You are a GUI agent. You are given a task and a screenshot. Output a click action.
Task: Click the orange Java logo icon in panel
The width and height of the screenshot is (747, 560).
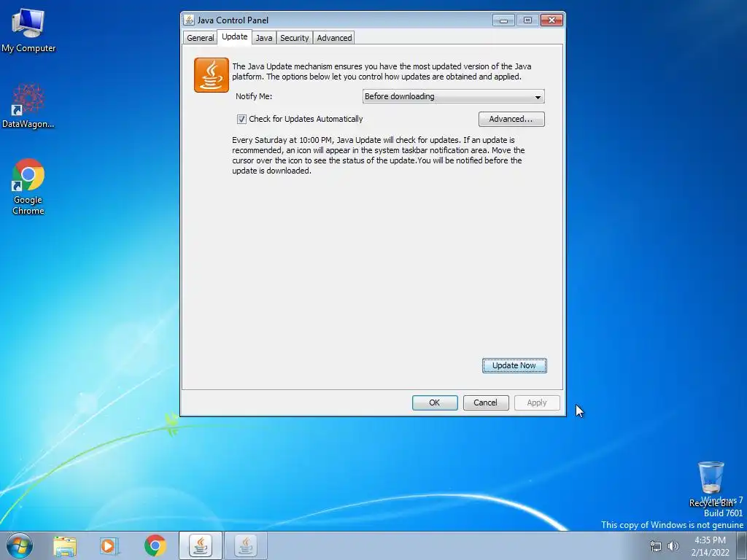212,75
